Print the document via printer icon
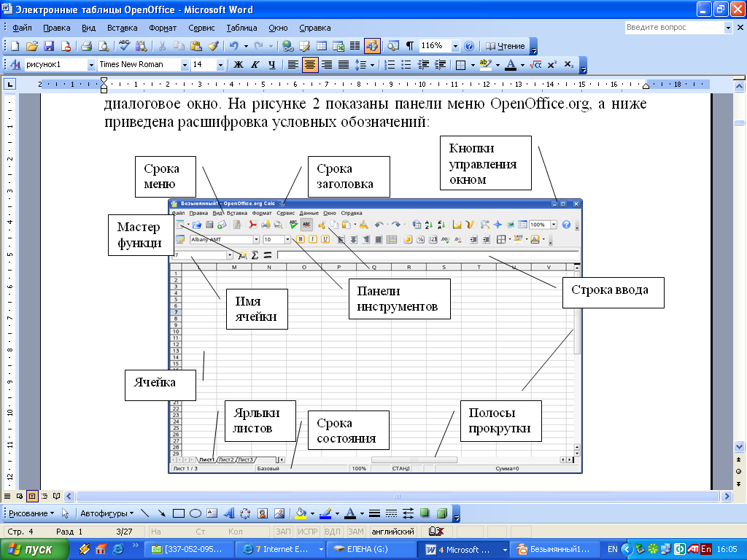This screenshot has height=560, width=747. point(86,46)
